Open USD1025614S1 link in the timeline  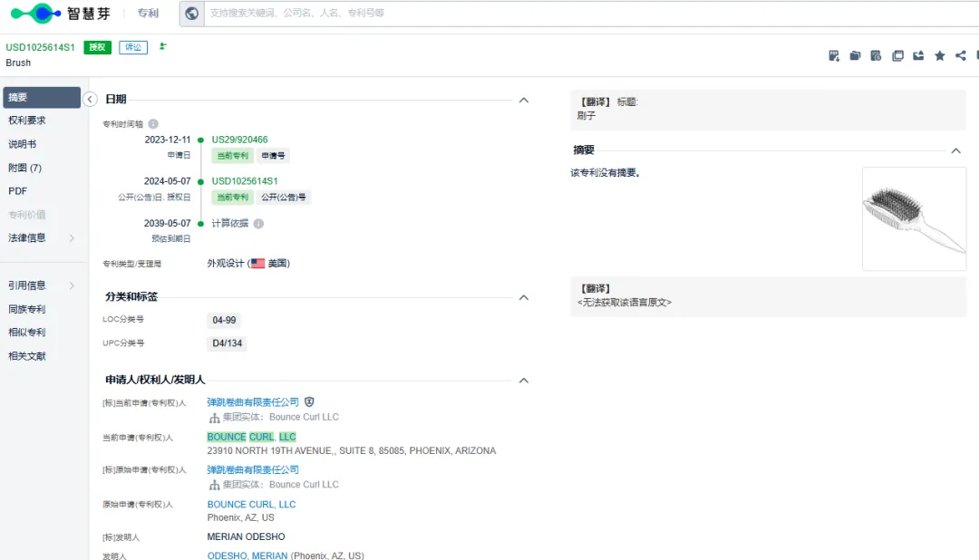(245, 181)
